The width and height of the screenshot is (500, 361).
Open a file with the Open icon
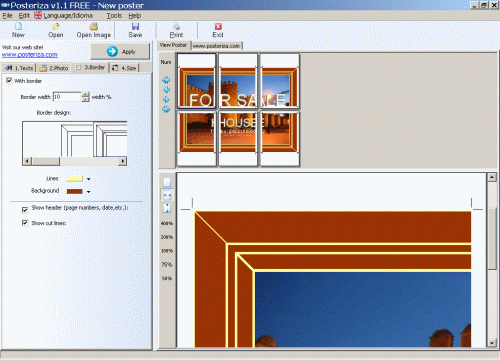pos(56,26)
